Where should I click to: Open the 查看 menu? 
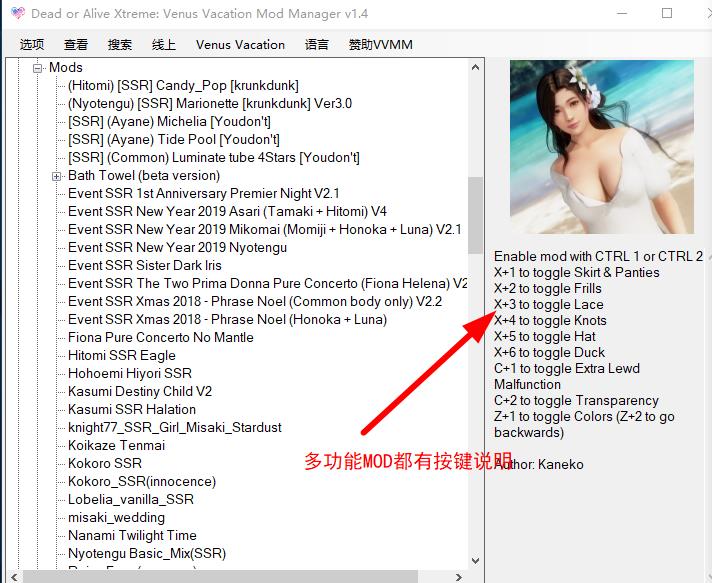(76, 44)
